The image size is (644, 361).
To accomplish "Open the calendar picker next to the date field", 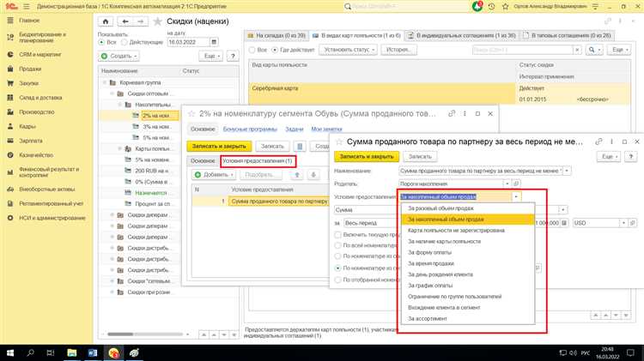I will tap(222, 41).
